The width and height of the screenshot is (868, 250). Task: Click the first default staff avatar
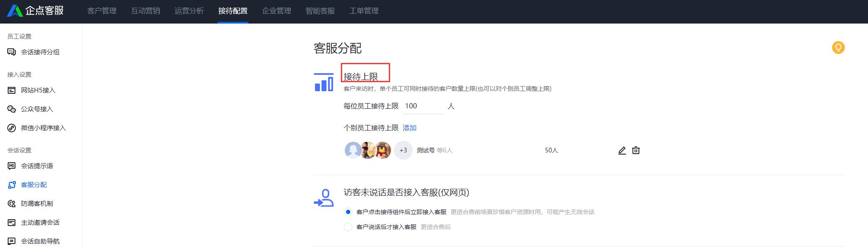pos(352,150)
